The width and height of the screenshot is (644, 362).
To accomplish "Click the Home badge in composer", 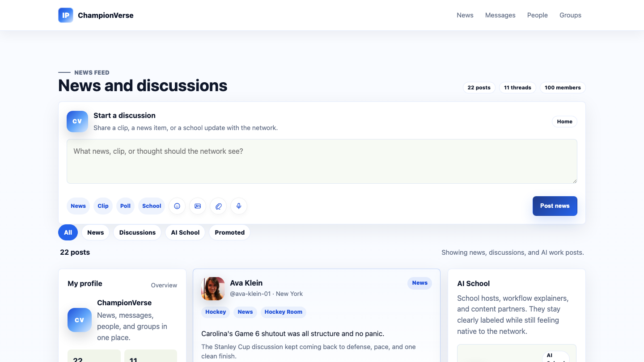I will click(565, 122).
